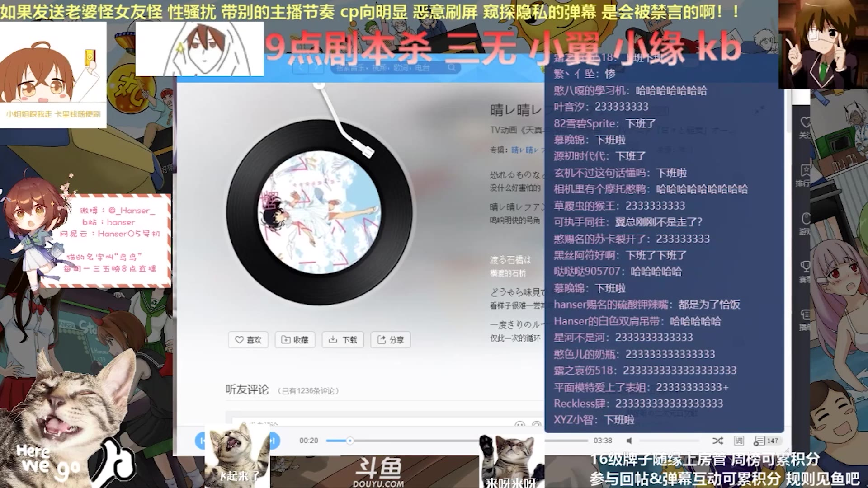The width and height of the screenshot is (868, 488).
Task: Click the 收藏 collect button
Action: tap(295, 340)
